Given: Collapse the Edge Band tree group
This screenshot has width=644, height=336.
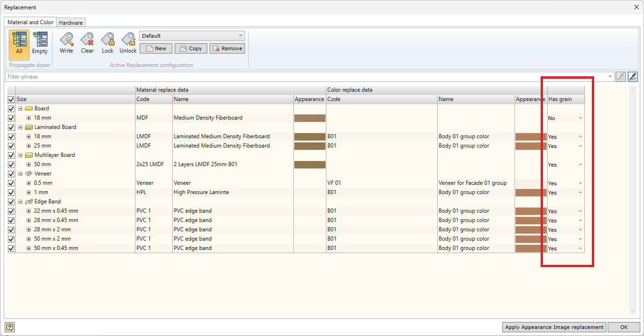Looking at the screenshot, I should (20, 202).
